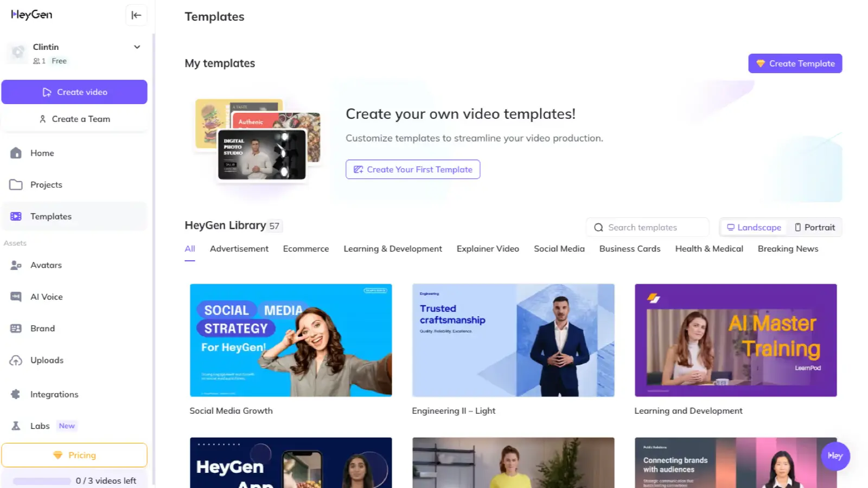The image size is (868, 488).
Task: Click the Uploads cloud icon
Action: [16, 361]
